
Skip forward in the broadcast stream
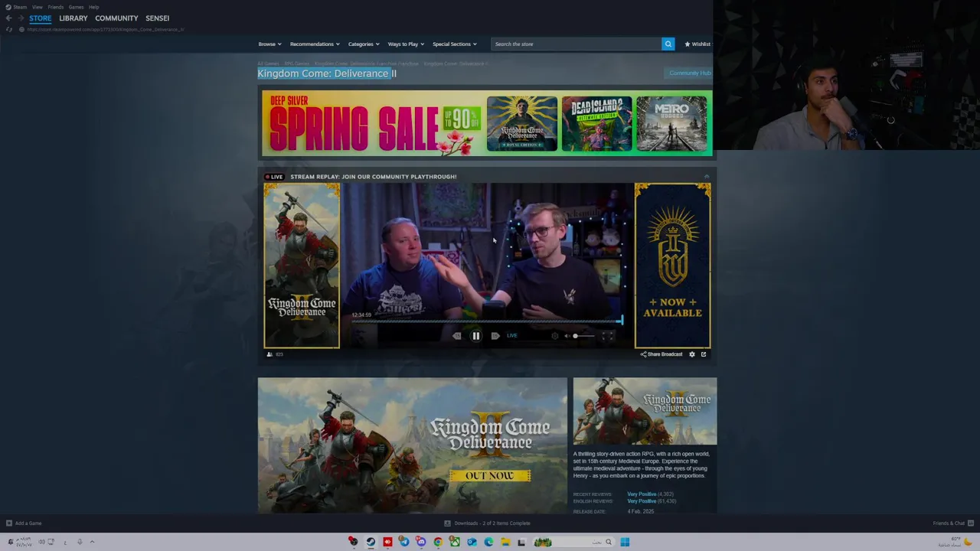pyautogui.click(x=495, y=335)
